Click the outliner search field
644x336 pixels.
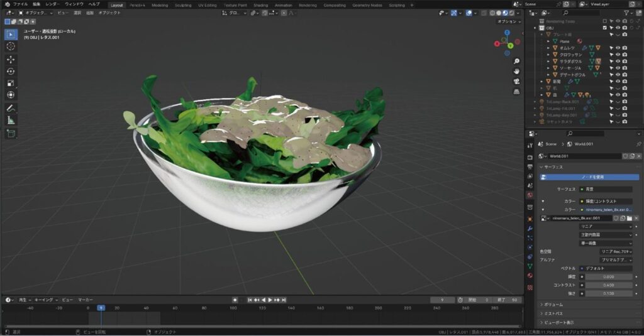coord(582,13)
